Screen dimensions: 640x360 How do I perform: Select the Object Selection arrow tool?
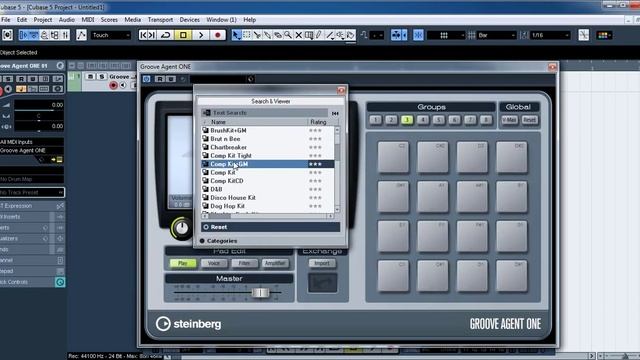pos(236,35)
